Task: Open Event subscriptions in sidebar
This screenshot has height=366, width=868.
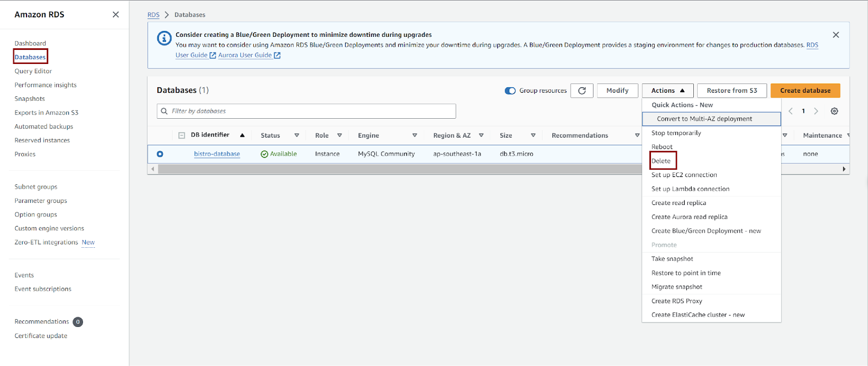Action: (43, 289)
